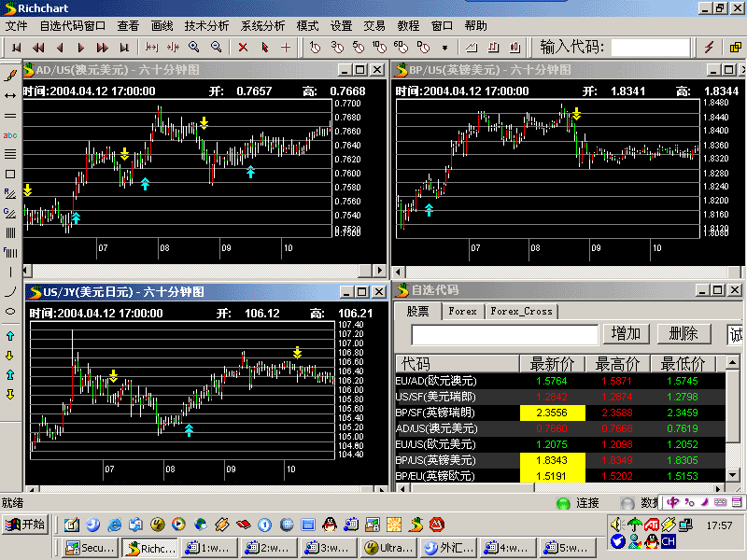Select the Forex tab in watchlist
The width and height of the screenshot is (747, 560).
coord(462,312)
